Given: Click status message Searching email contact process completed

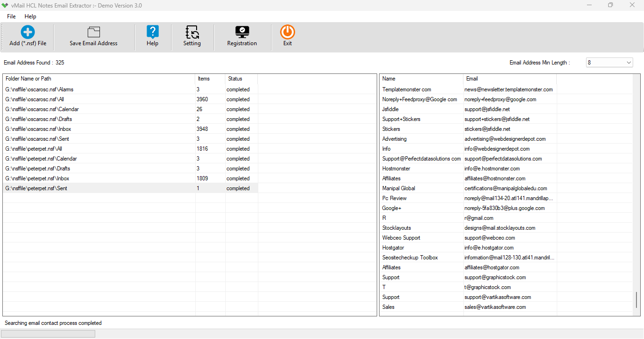Looking at the screenshot, I should 53,323.
